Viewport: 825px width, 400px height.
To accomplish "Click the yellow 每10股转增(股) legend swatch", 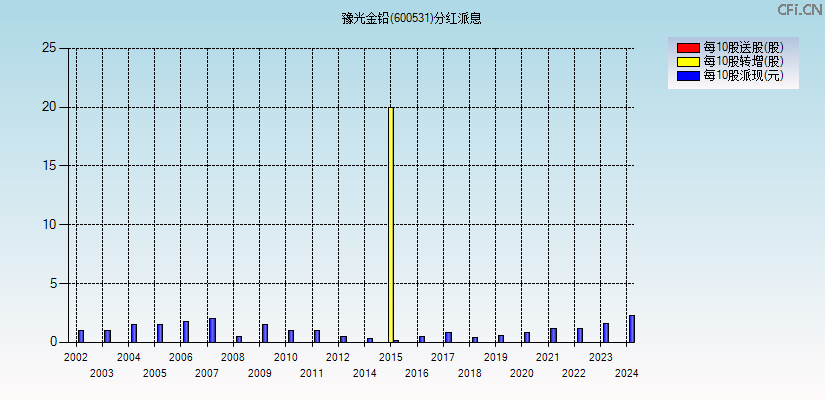I will (x=688, y=62).
